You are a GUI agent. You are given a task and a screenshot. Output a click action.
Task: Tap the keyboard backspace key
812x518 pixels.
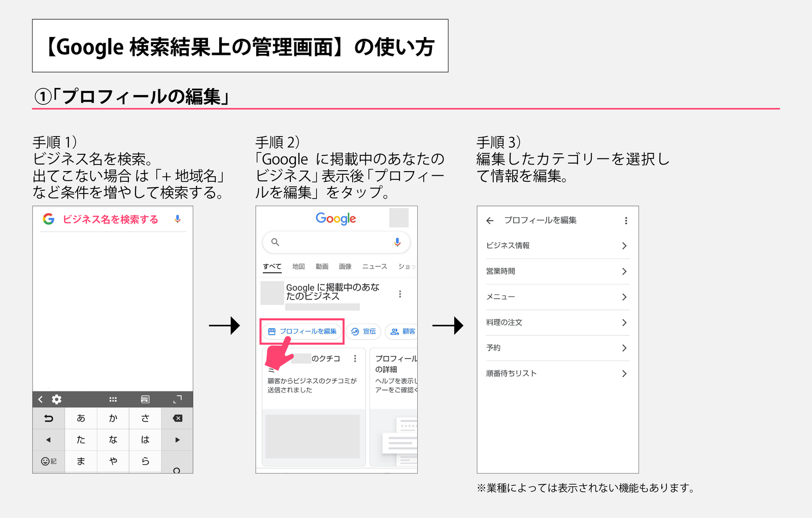pyautogui.click(x=177, y=418)
